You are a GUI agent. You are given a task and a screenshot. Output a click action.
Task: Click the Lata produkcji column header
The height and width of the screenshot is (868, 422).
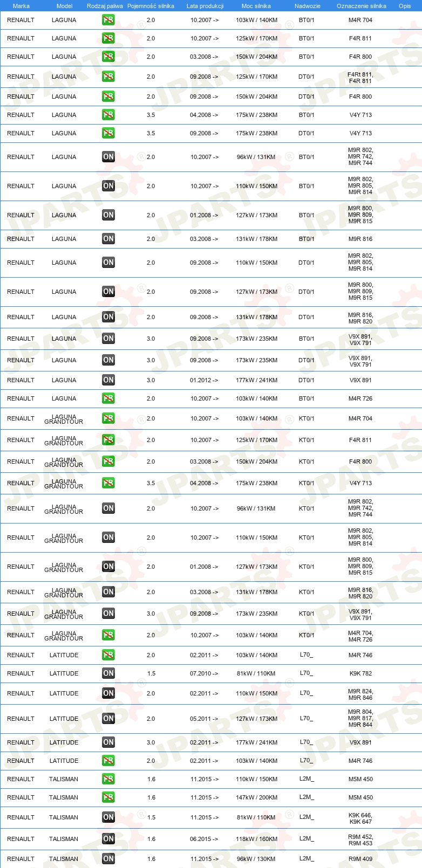point(205,6)
